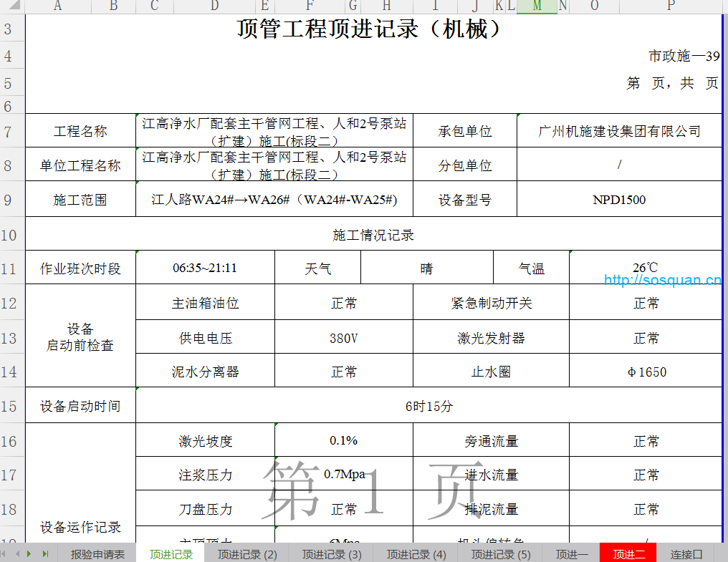Click the 广州机施建设集团有限公司 cell

click(x=619, y=131)
